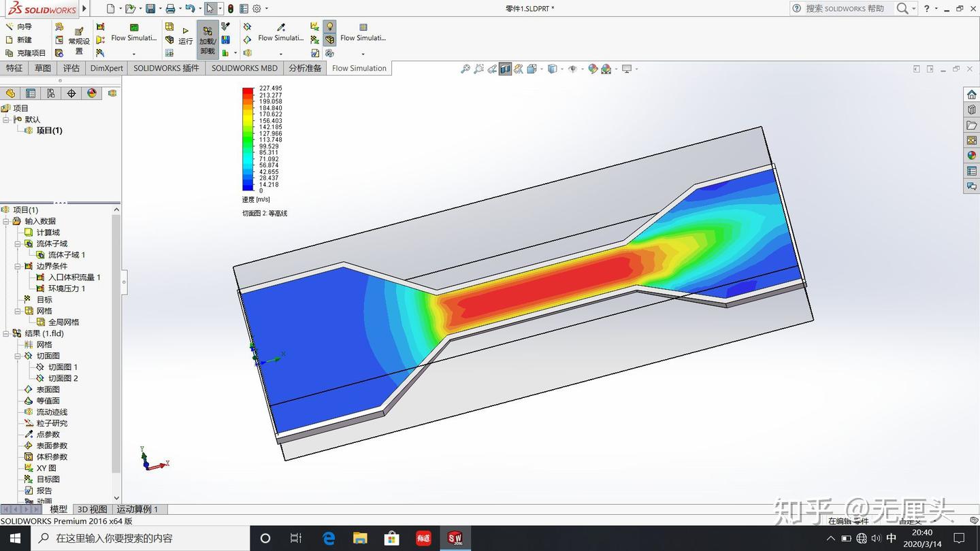Click the Print icon in the top toolbar

pos(170,9)
